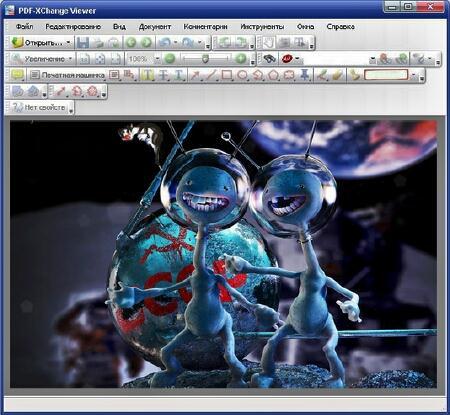Click the green zoom-out minus button
This screenshot has height=415, width=450.
(170, 59)
